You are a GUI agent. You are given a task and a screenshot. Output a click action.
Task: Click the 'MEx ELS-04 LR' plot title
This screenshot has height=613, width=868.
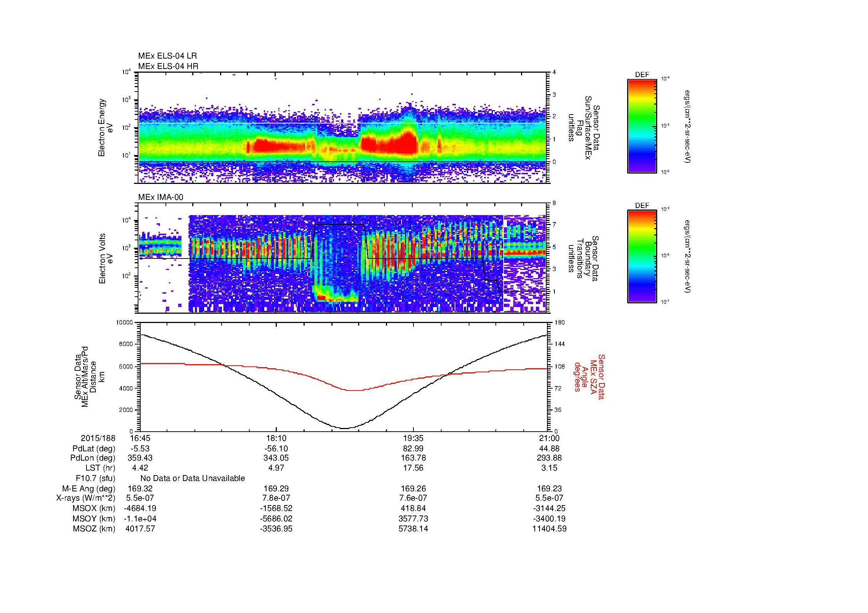click(x=167, y=56)
